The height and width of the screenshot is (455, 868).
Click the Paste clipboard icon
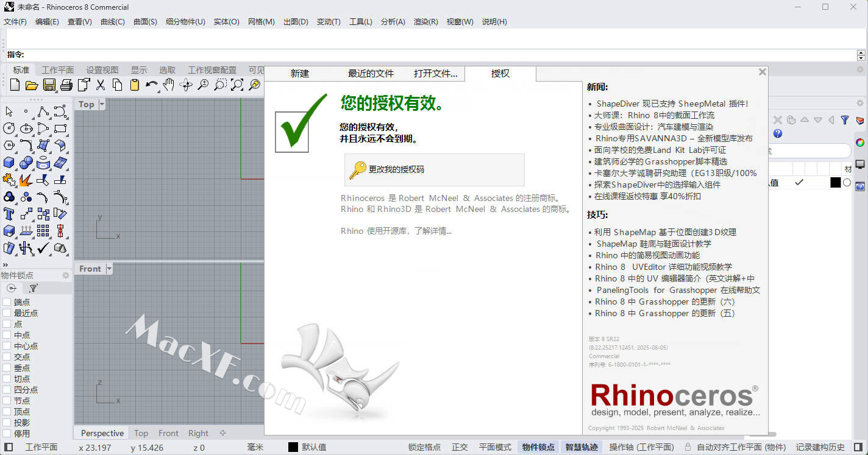tap(135, 85)
